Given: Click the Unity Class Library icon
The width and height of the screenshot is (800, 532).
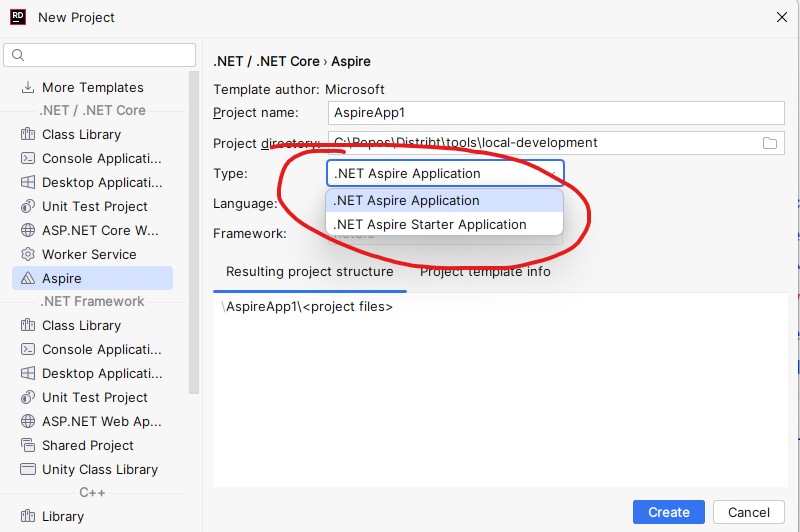Looking at the screenshot, I should click(28, 469).
